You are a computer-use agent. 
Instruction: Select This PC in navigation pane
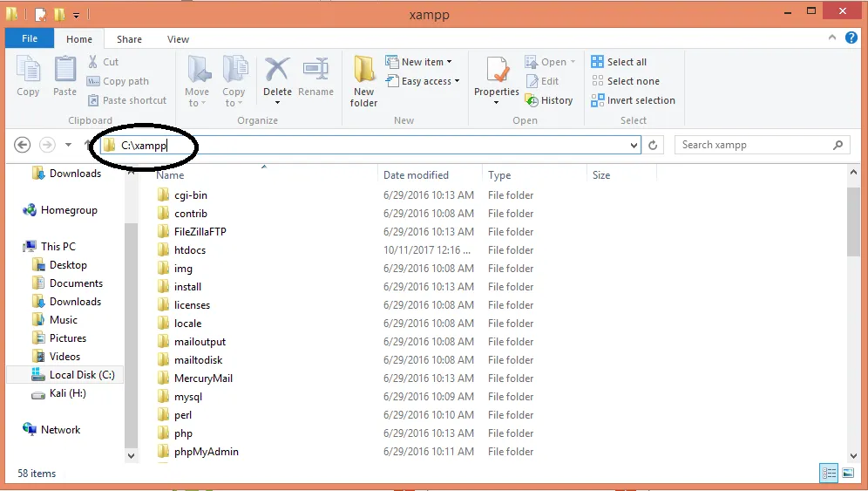point(50,247)
